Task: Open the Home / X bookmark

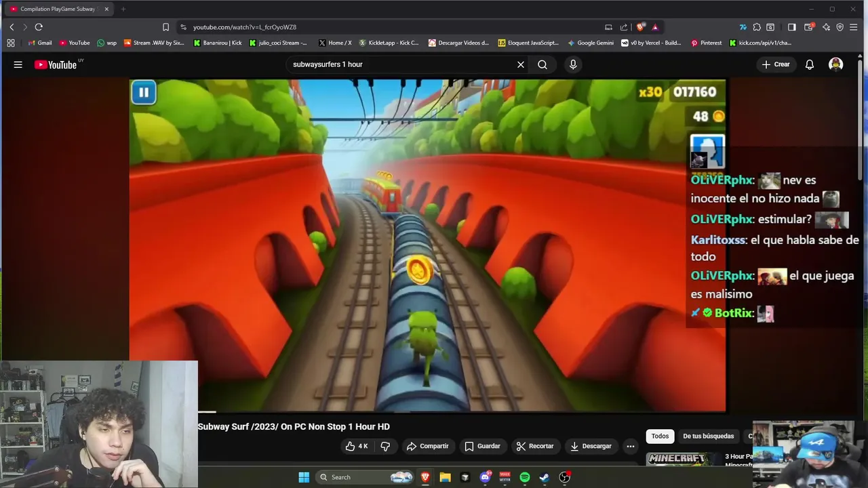Action: tap(335, 43)
